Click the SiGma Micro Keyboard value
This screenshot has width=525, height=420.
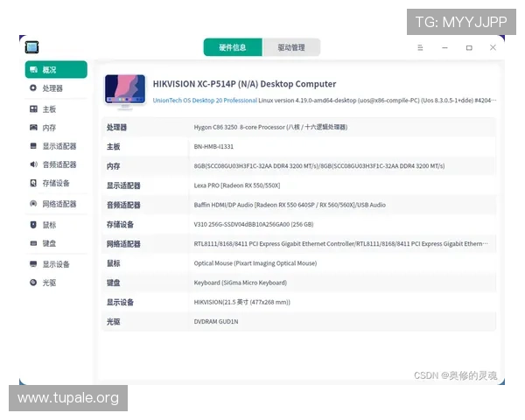tap(241, 283)
